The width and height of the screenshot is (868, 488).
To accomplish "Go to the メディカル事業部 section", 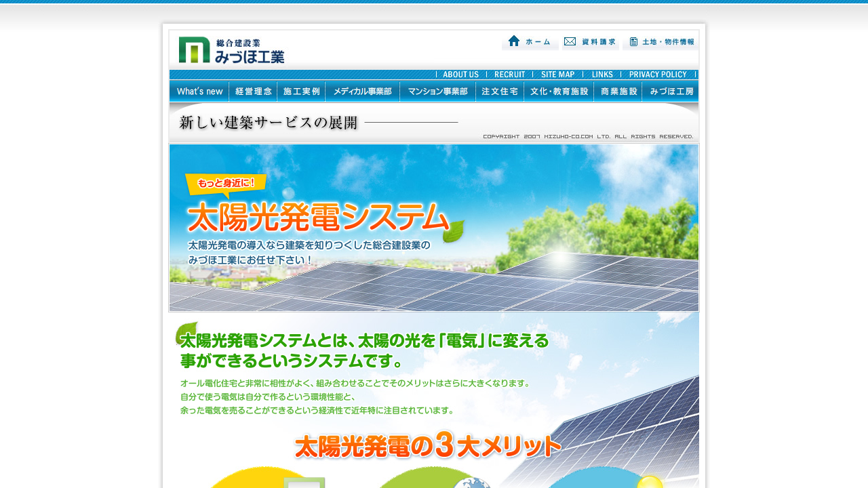I will click(x=363, y=91).
